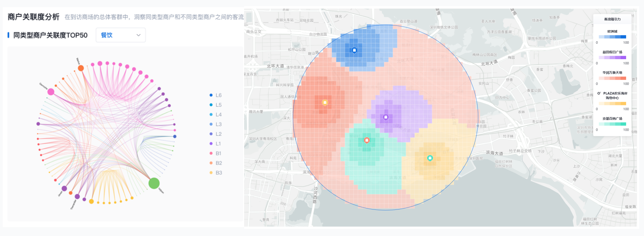644x236 pixels.
Task: Select the 京基百纳广场 green gradient bar
Action: point(612,124)
